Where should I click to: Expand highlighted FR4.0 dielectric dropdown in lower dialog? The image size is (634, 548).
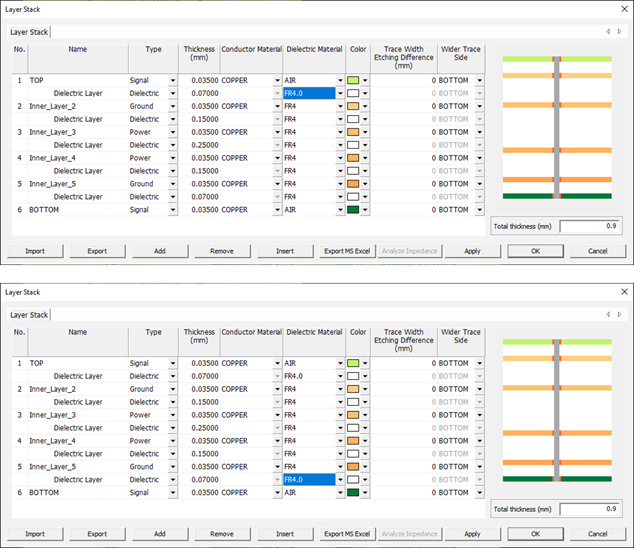(340, 480)
